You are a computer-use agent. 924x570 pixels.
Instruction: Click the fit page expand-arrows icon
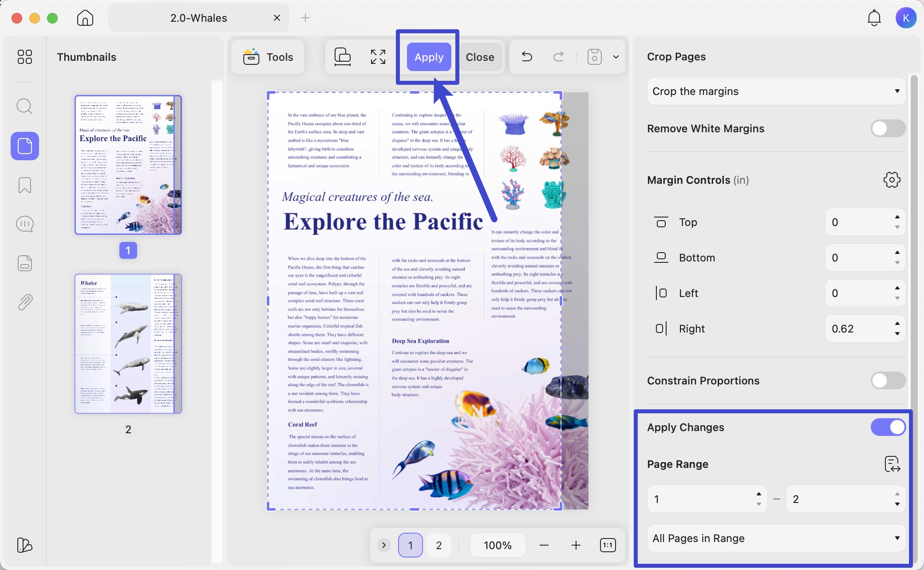point(378,57)
